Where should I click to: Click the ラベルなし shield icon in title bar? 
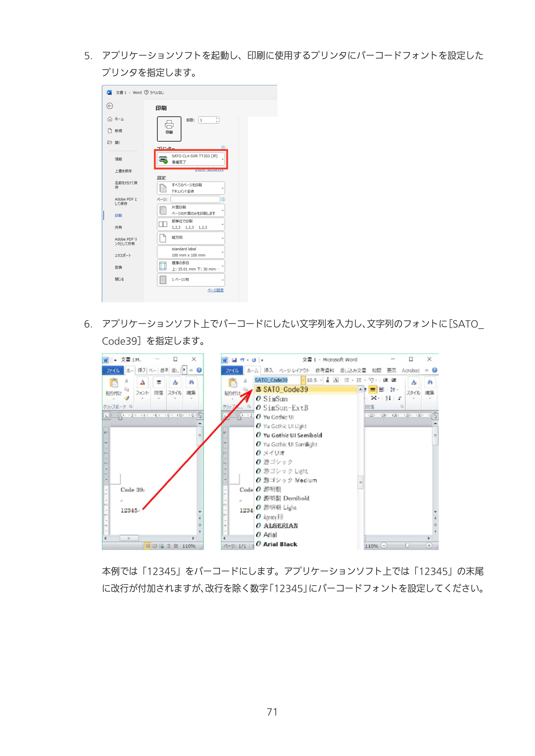click(146, 92)
